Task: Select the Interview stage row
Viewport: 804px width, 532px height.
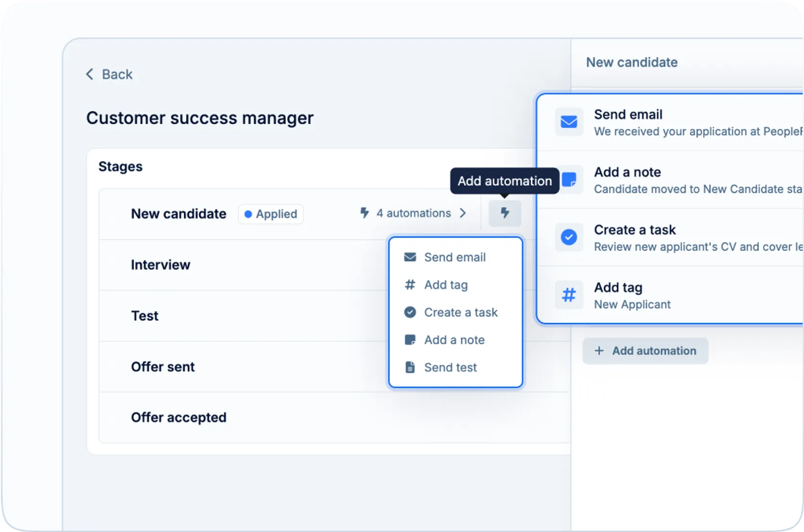Action: coord(161,265)
